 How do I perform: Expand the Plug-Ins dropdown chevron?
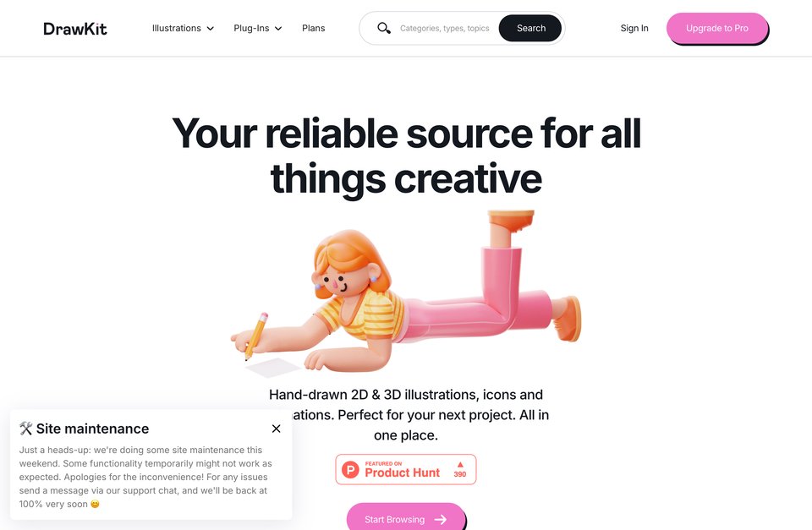click(278, 29)
